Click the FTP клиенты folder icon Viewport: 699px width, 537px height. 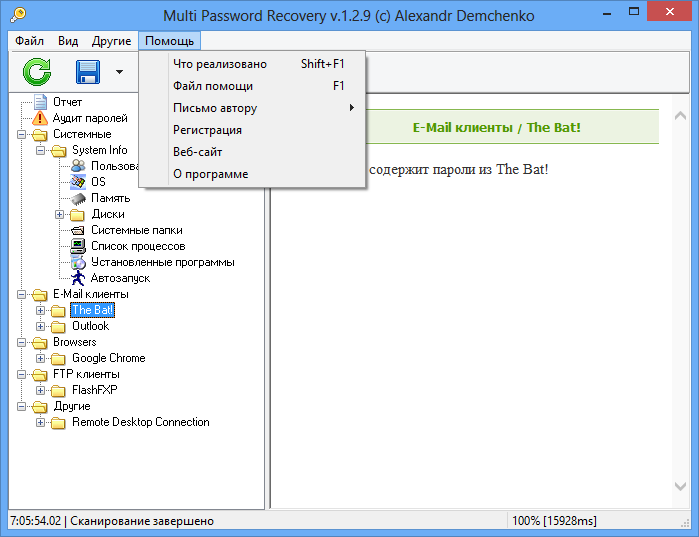tap(40, 374)
